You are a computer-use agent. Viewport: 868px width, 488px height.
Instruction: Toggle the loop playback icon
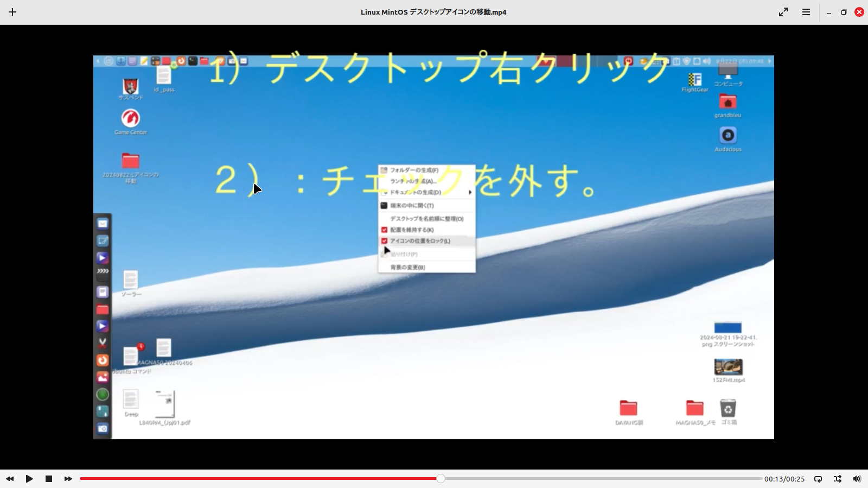pos(818,479)
